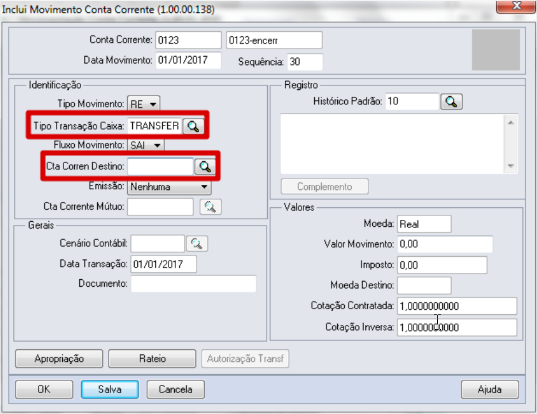Image resolution: width=537 pixels, height=414 pixels.
Task: Focus the Tipo Transação Caixa field
Action: click(x=154, y=126)
